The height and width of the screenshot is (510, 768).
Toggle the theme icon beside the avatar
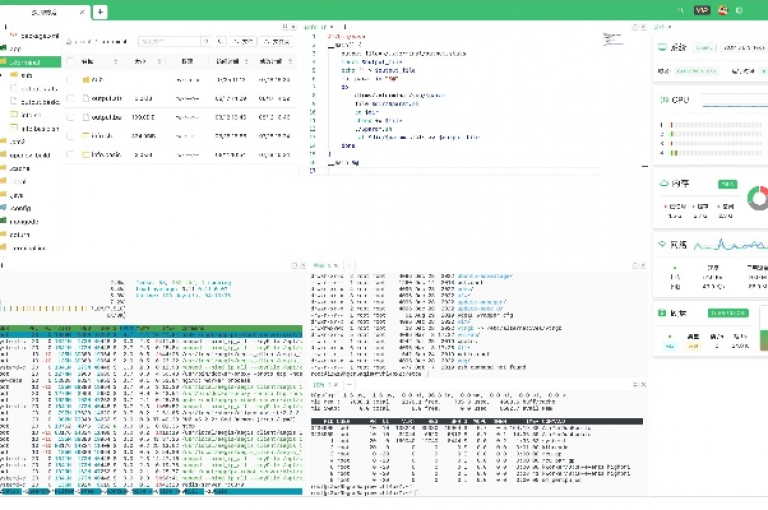[x=739, y=10]
